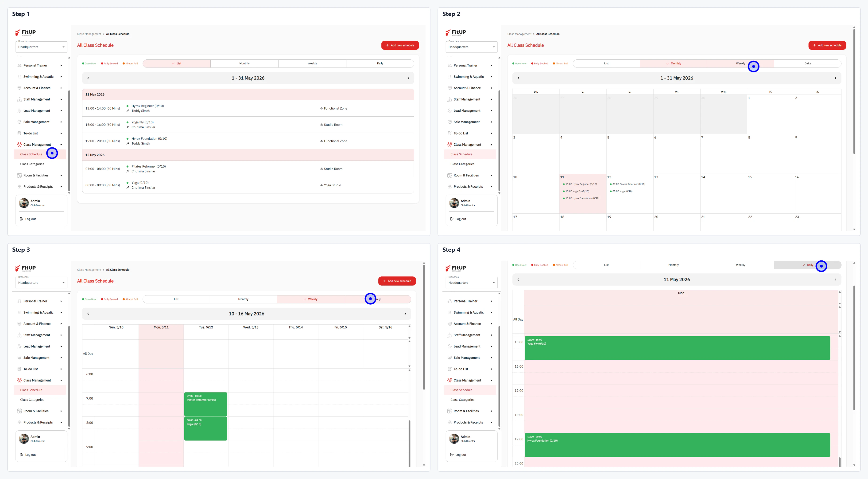Click Class Management breadcrumb in Step 1
The image size is (868, 479).
click(x=89, y=34)
